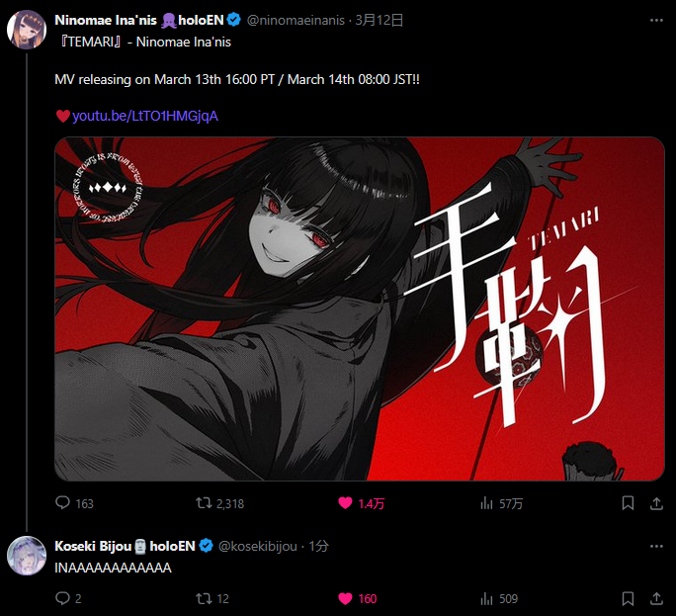The height and width of the screenshot is (616, 676).
Task: Open more options on Ina'nis's tweet
Action: coord(656,21)
